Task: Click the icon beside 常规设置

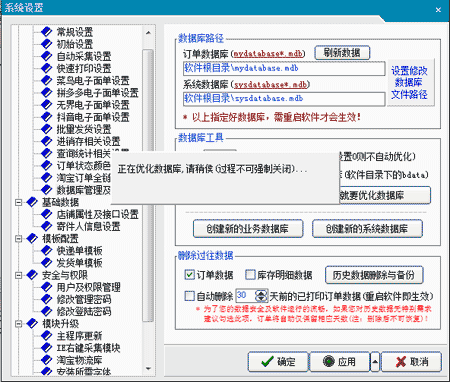Action: tap(47, 32)
